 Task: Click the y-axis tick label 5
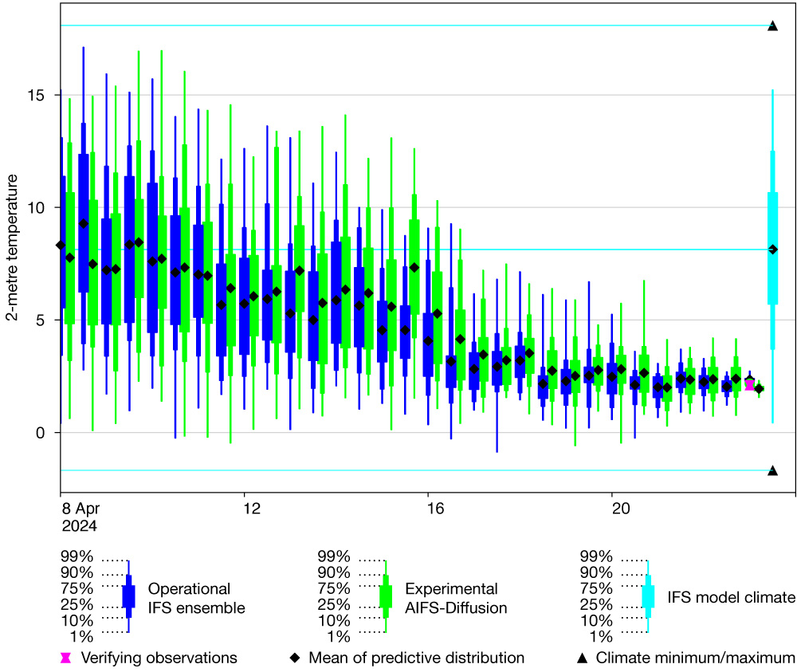tap(40, 320)
